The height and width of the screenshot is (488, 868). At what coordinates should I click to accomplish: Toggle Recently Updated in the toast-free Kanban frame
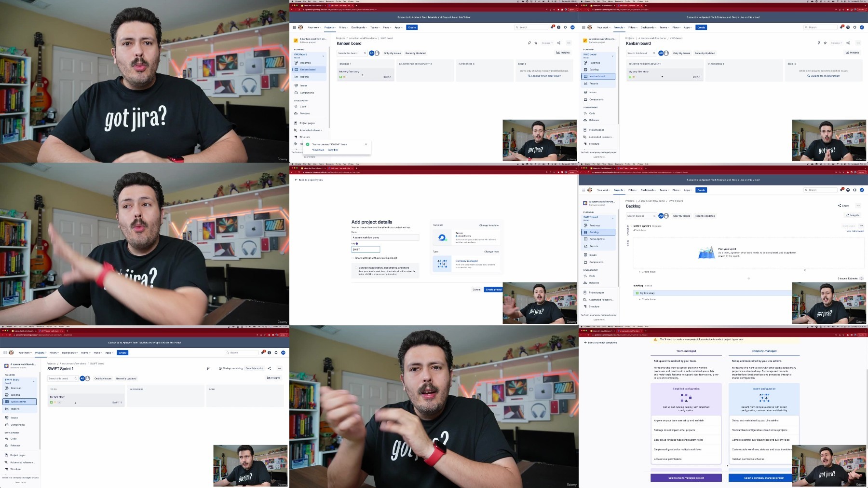point(705,53)
